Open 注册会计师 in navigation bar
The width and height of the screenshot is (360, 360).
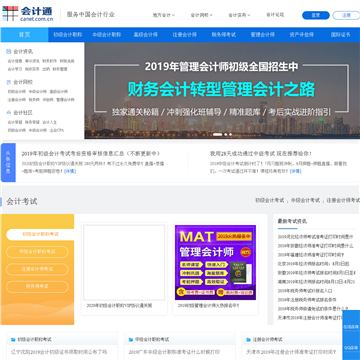click(x=185, y=35)
